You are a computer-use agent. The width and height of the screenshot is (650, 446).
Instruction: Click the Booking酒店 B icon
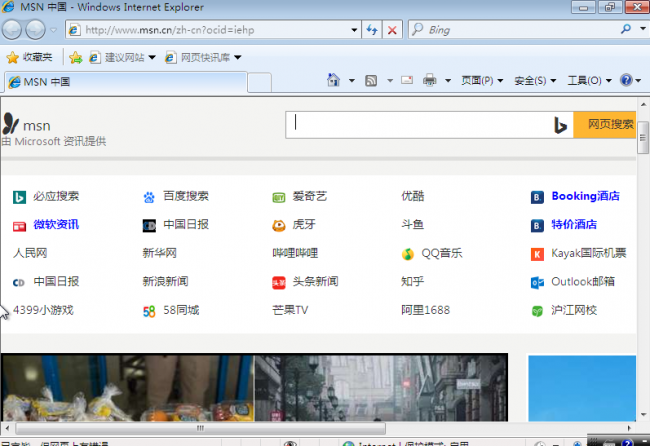point(537,197)
